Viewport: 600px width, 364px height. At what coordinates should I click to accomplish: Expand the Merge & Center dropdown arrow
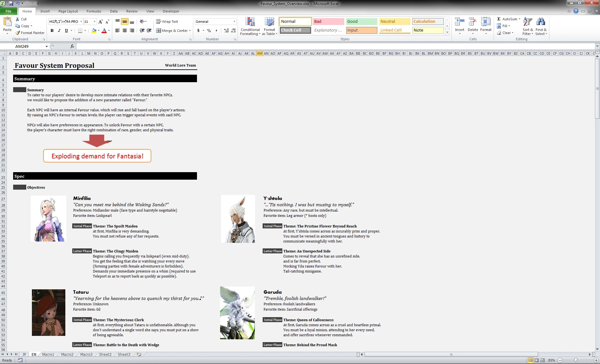coord(190,31)
